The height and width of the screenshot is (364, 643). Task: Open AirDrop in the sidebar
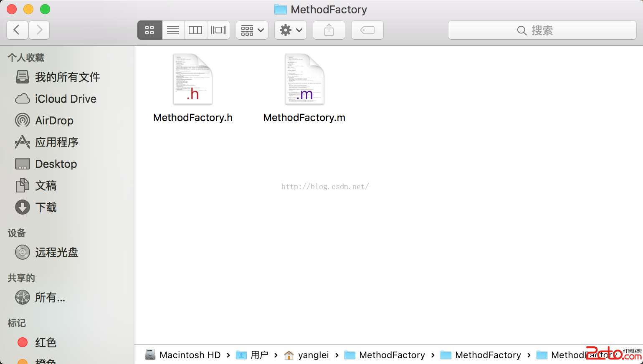tap(54, 121)
